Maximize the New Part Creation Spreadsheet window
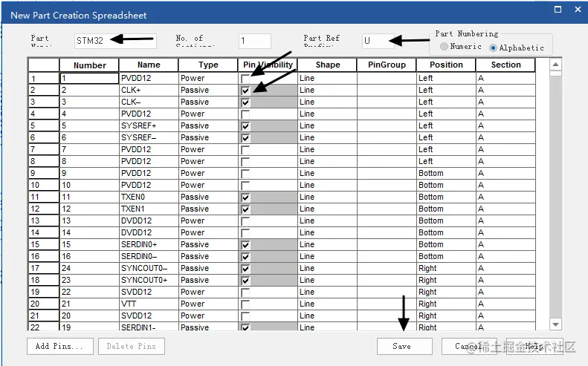Viewport: 588px width, 366px height. point(558,10)
